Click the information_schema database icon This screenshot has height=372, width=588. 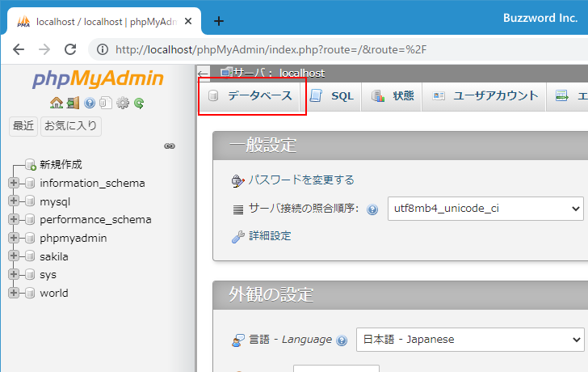tap(30, 184)
